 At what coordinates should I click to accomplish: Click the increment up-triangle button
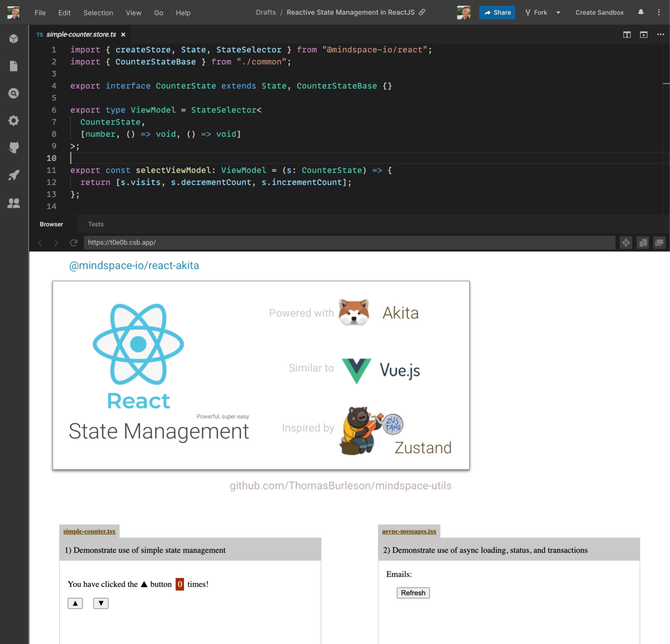75,603
